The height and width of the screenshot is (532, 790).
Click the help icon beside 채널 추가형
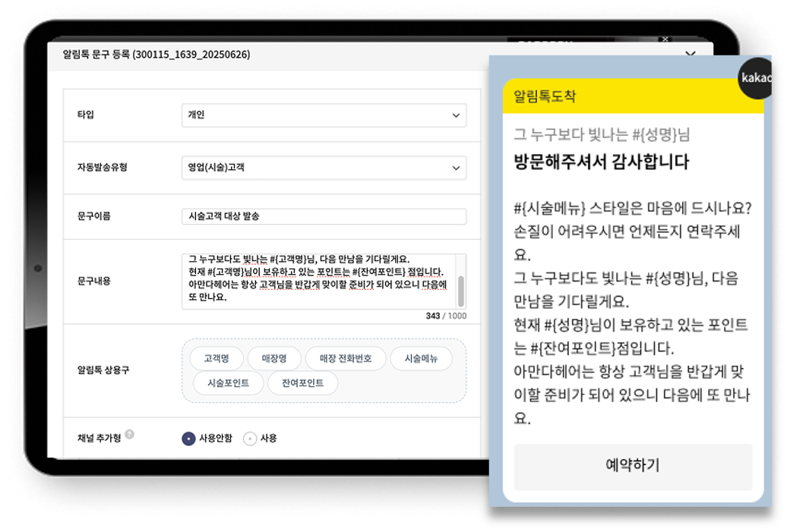pos(130,435)
